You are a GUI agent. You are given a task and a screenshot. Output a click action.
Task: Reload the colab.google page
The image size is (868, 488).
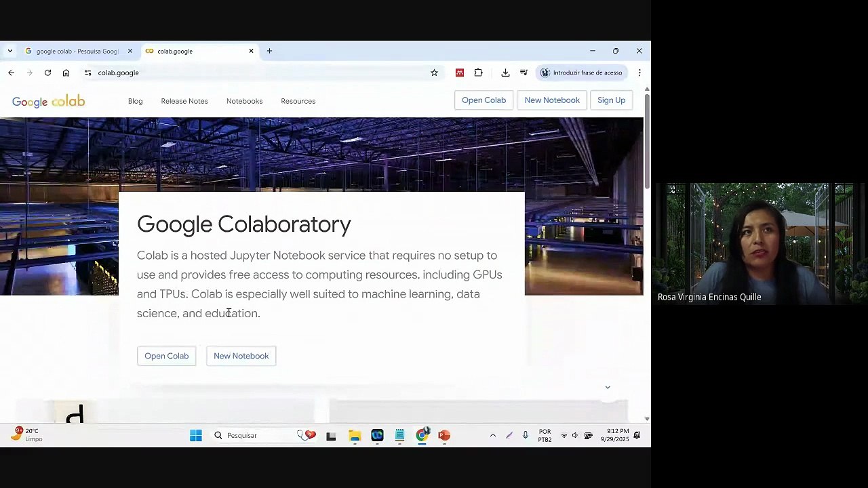pyautogui.click(x=47, y=73)
